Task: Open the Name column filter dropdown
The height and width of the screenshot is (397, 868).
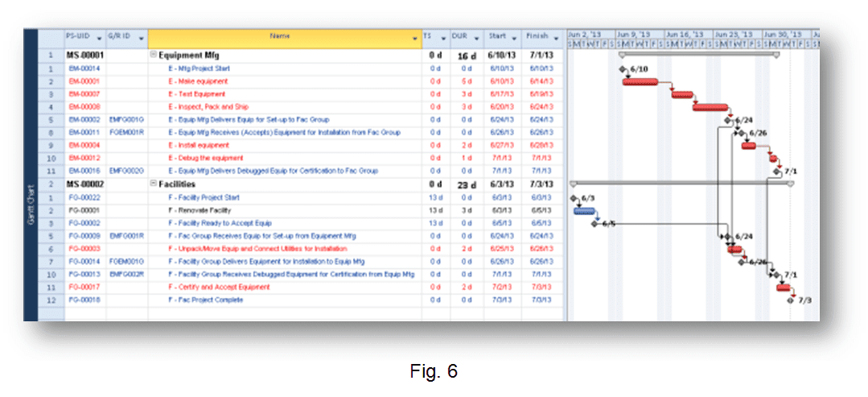Action: [x=415, y=39]
